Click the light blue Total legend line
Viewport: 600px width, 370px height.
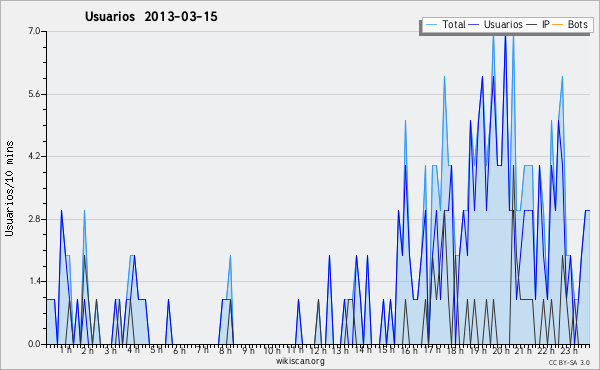[431, 25]
